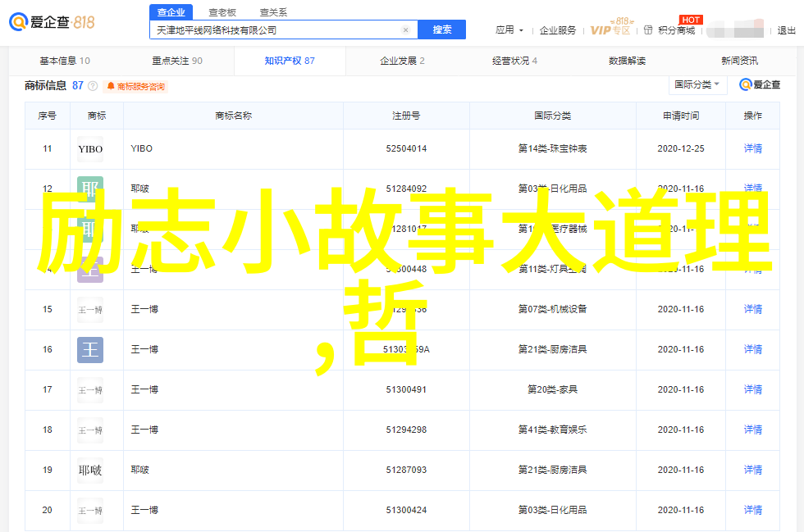The width and height of the screenshot is (804, 532).
Task: Open the VIP专区 link
Action: (x=610, y=30)
